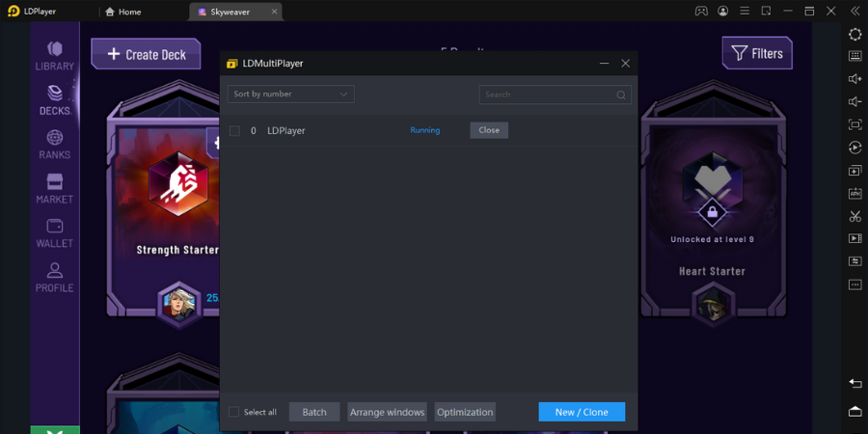This screenshot has width=868, height=434.
Task: Toggle fullscreen mode icon
Action: coord(854,124)
